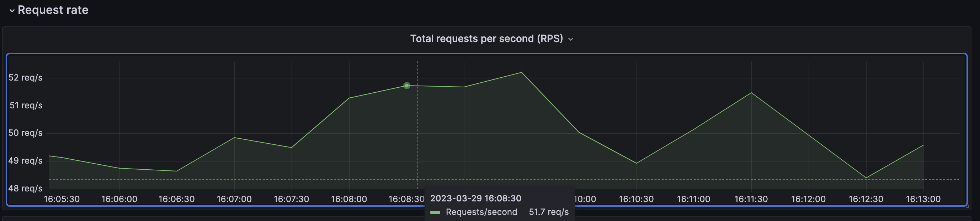Click the 52 req/s y-axis label

pos(26,78)
